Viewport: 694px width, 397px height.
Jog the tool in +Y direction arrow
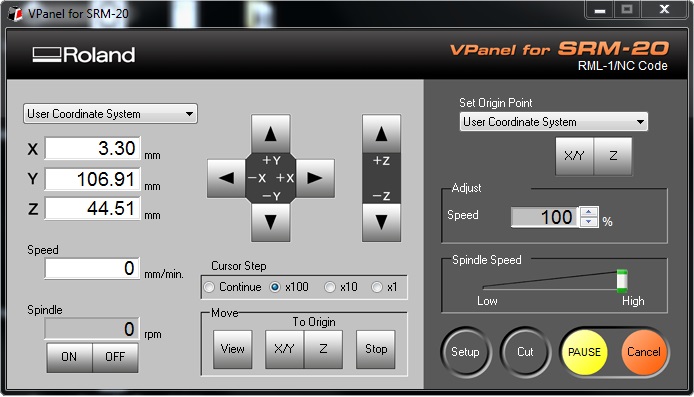270,134
